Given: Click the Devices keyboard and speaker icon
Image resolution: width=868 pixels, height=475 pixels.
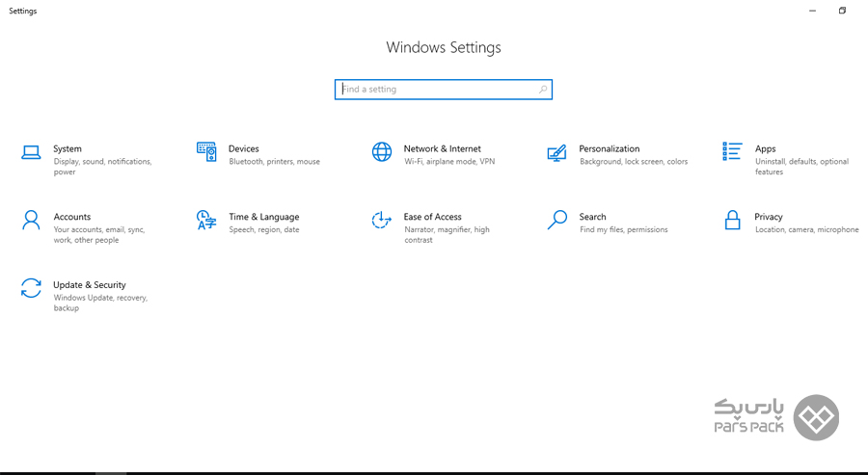Looking at the screenshot, I should [x=206, y=151].
